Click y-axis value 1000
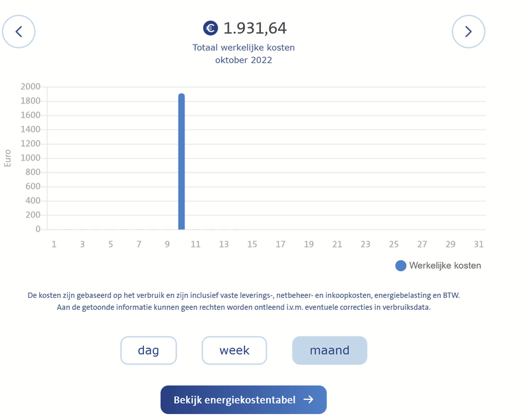This screenshot has height=420, width=531. tap(31, 158)
